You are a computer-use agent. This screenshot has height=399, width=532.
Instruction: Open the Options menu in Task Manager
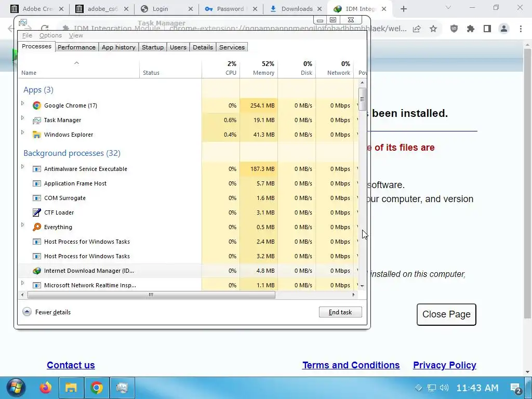pyautogui.click(x=50, y=35)
